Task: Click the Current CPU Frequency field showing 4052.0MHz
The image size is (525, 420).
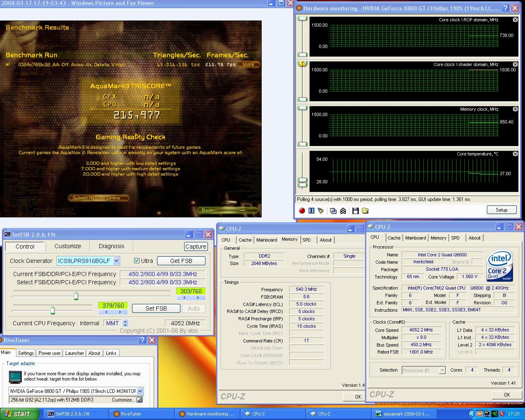Action: click(185, 323)
